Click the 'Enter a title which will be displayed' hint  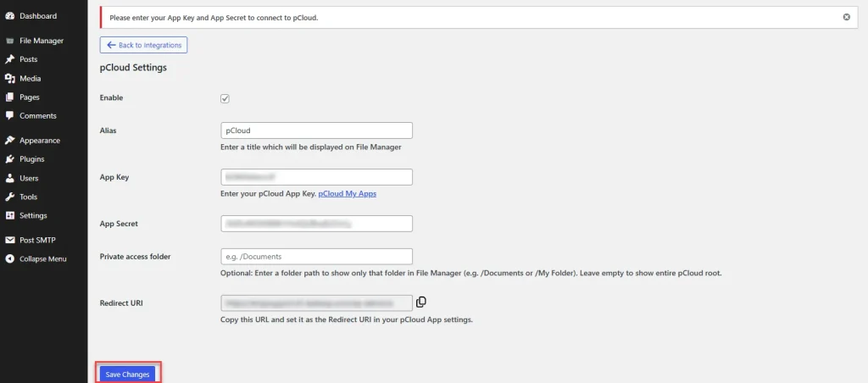click(x=310, y=147)
